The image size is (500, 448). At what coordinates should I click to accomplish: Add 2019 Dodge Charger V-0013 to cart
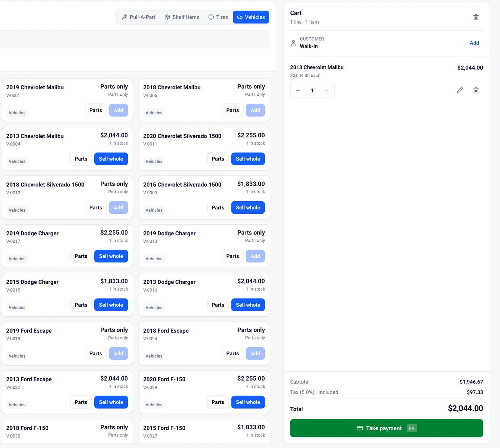(255, 256)
